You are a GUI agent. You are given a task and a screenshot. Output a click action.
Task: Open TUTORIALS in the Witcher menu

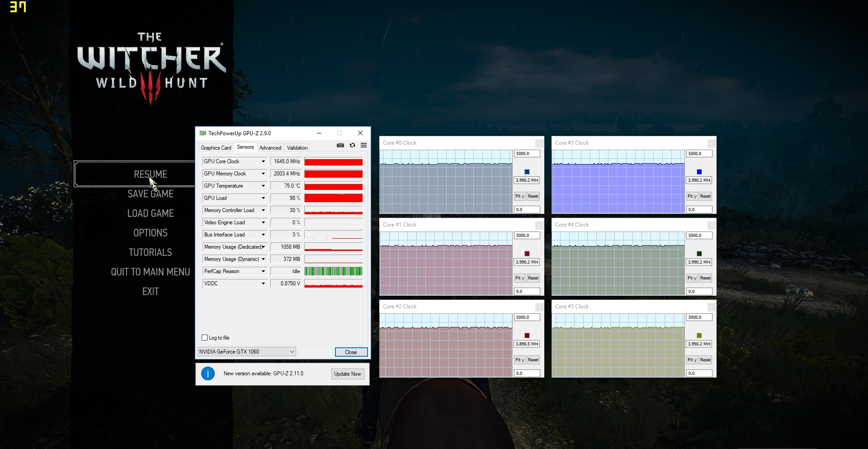[151, 252]
